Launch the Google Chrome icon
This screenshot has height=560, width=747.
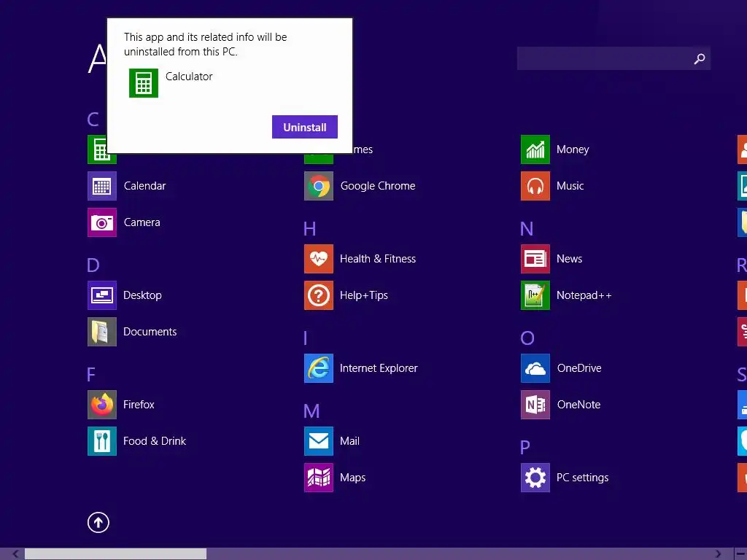(x=319, y=186)
